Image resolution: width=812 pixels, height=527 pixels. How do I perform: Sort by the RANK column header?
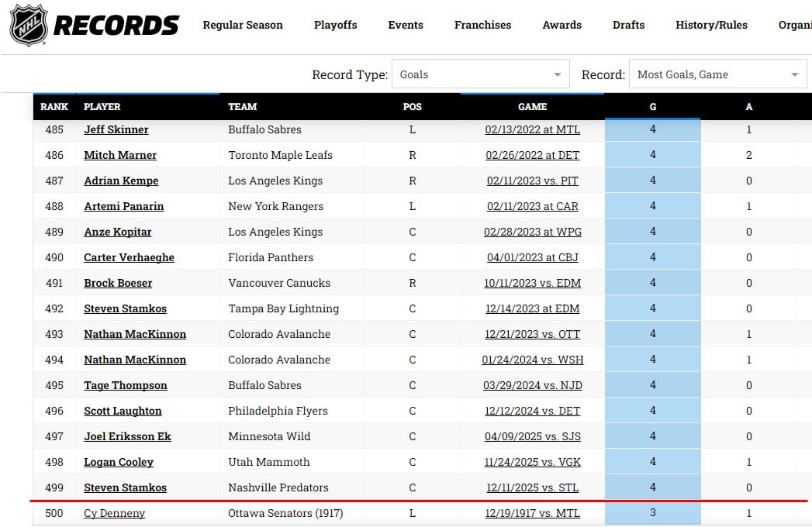pos(54,107)
